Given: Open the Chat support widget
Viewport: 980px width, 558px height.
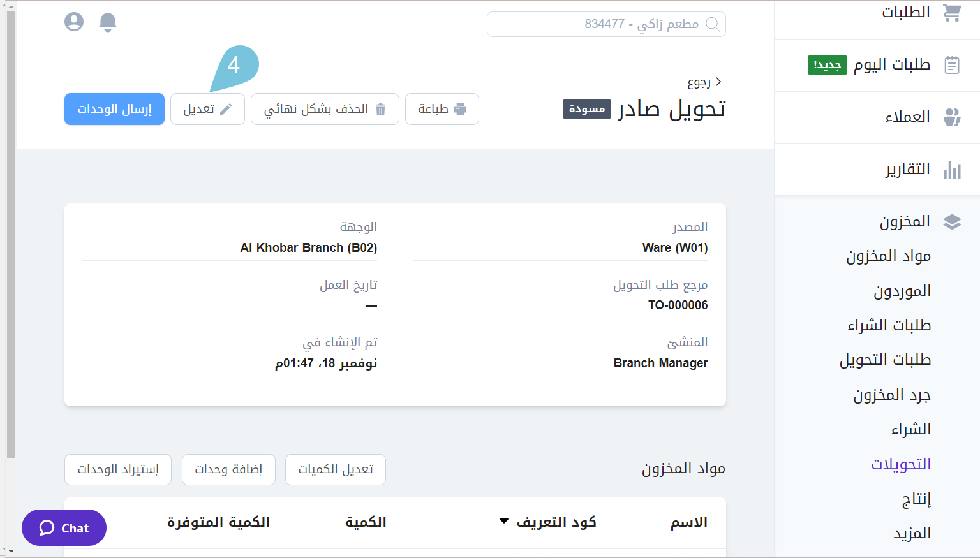Looking at the screenshot, I should 64,527.
